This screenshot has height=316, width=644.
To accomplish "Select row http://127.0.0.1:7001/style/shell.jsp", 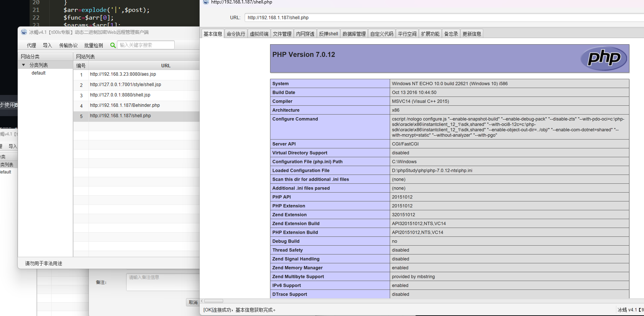I will pos(136,85).
